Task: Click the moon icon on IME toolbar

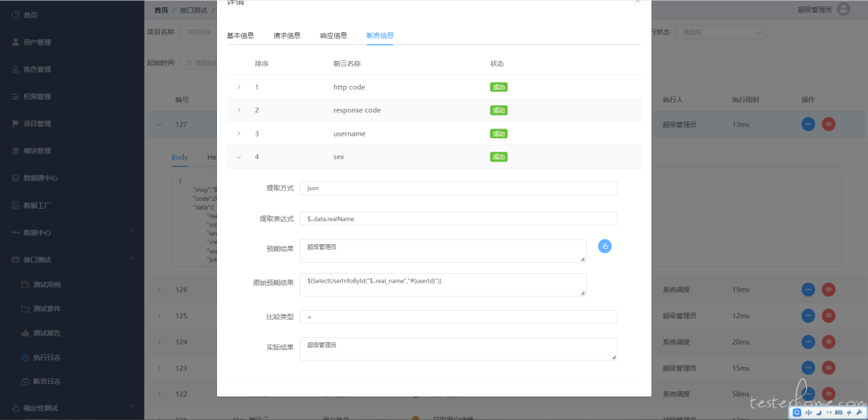Action: [819, 413]
